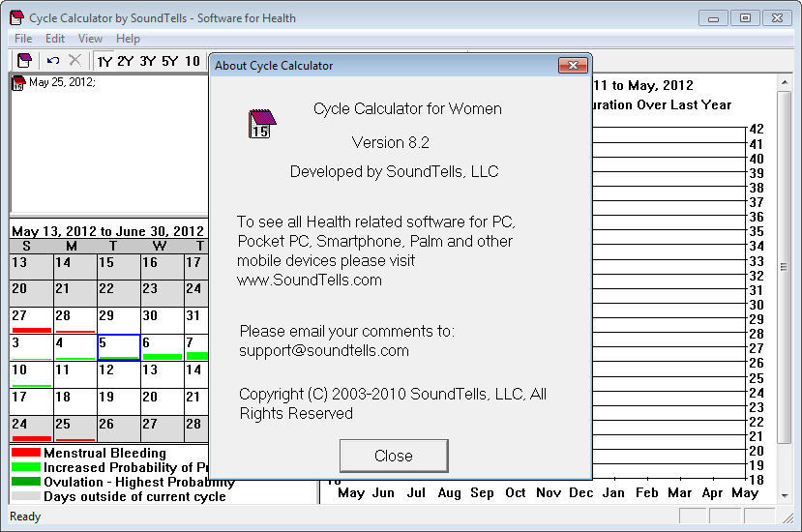
Task: Select June 24 with red bleeding bar
Action: (32, 429)
